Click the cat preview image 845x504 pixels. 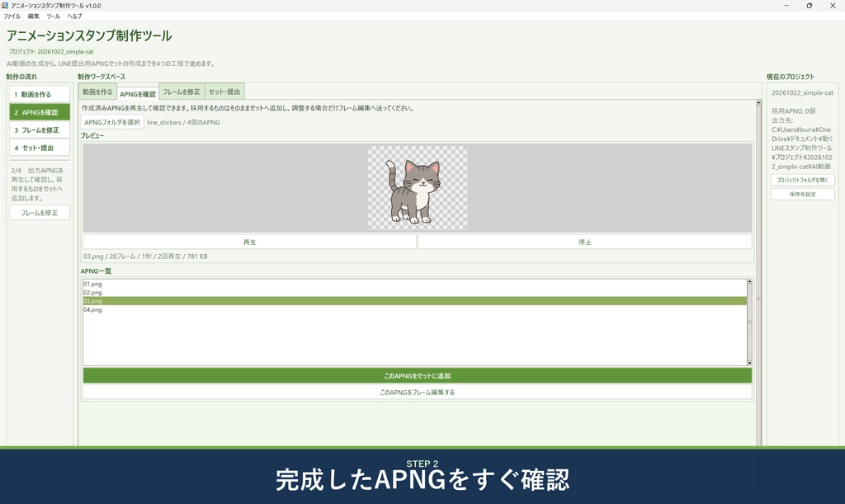pos(418,188)
